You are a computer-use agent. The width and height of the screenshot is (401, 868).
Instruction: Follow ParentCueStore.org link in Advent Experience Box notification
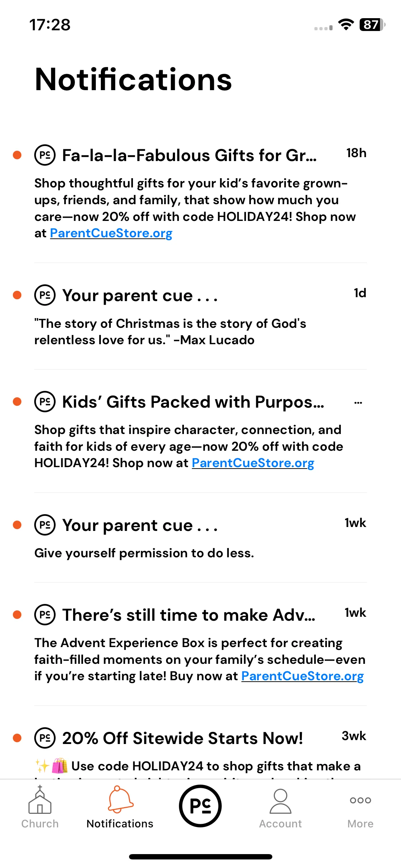tap(303, 676)
